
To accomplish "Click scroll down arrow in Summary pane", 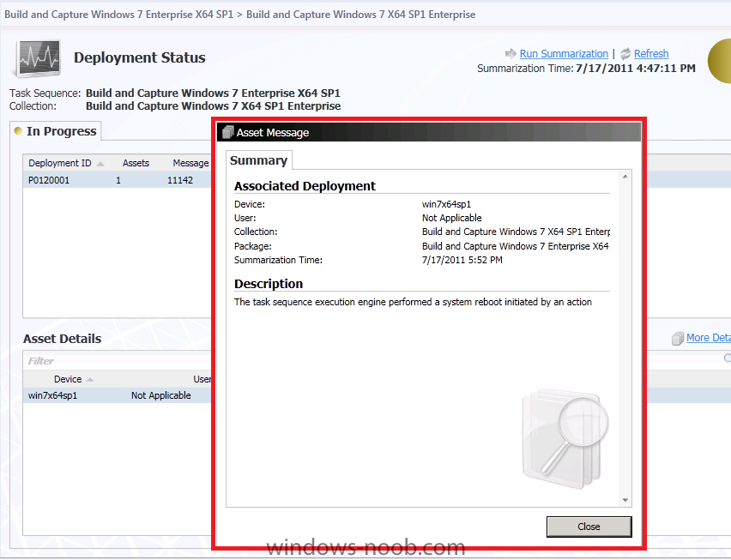I will click(625, 500).
